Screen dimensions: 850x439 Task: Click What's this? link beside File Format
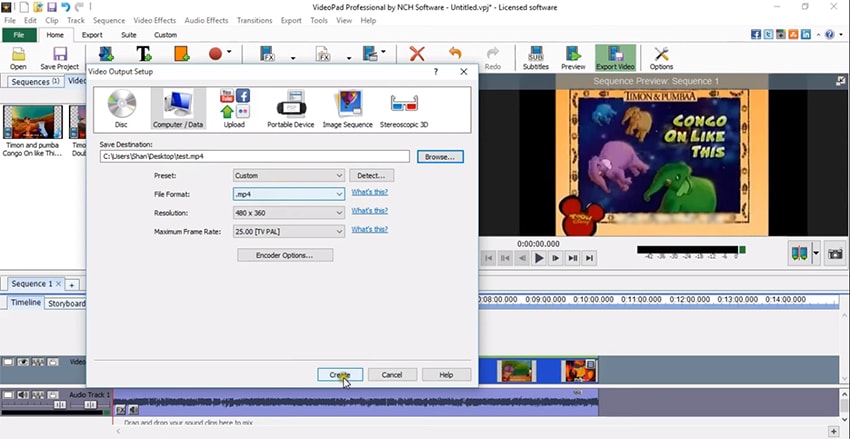pyautogui.click(x=370, y=192)
